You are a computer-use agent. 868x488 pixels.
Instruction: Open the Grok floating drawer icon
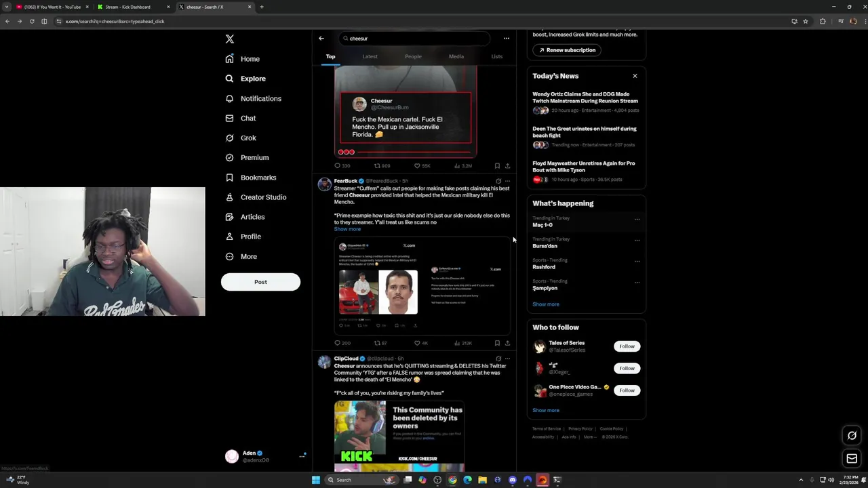(x=852, y=436)
